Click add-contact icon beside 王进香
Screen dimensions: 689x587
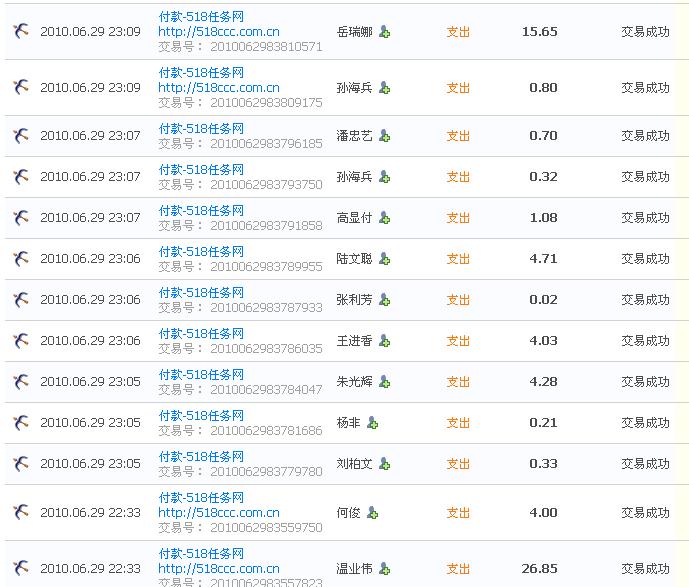click(x=385, y=341)
